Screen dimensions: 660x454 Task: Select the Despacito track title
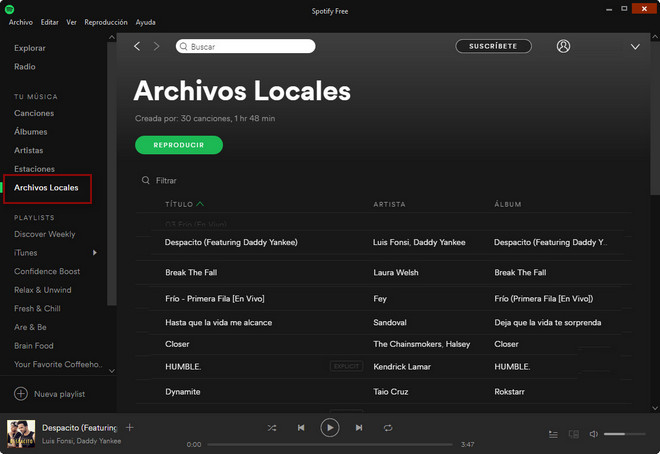[x=231, y=242]
